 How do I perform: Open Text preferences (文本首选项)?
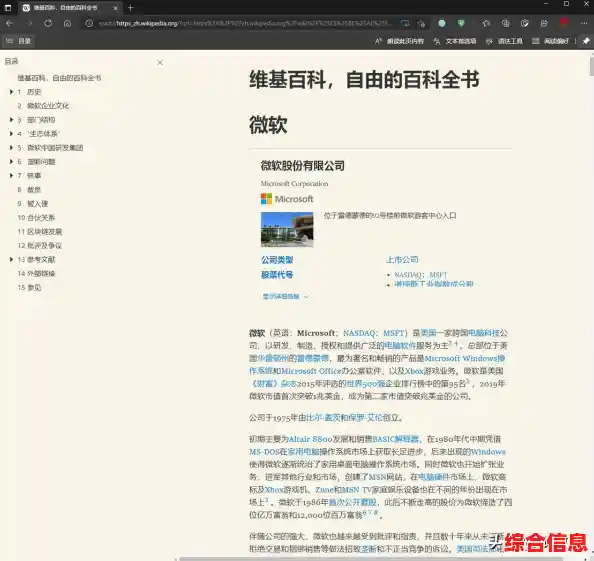click(x=455, y=41)
